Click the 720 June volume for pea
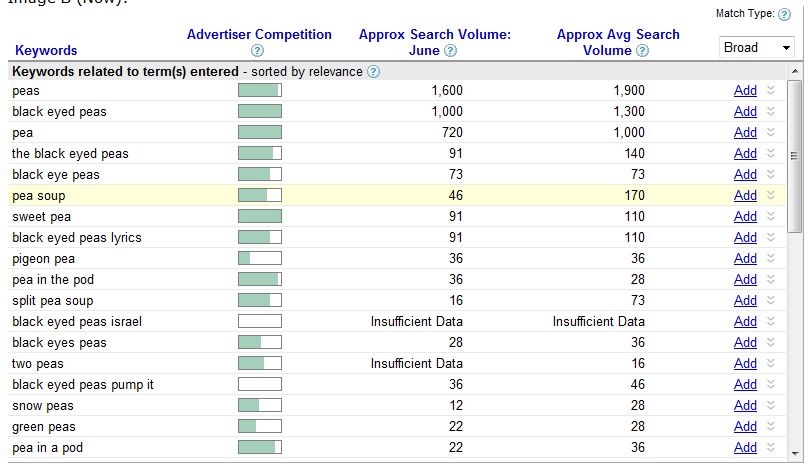Viewport: 808px width, 469px height. (452, 132)
